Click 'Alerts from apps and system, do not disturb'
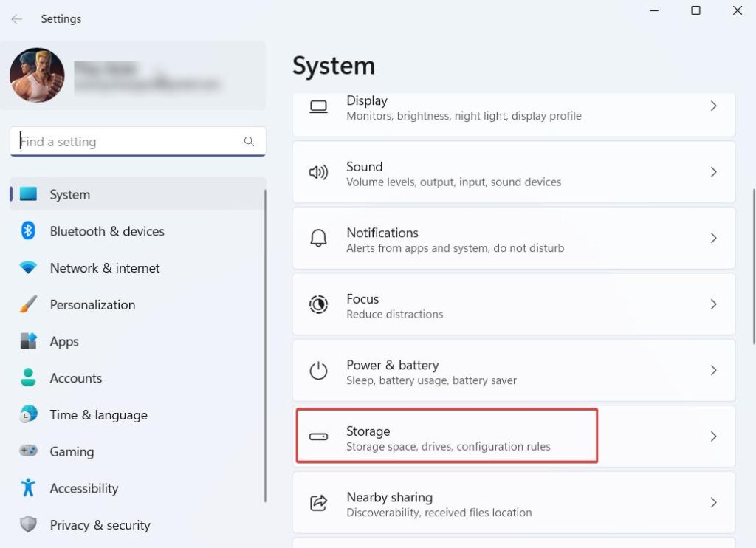Image resolution: width=756 pixels, height=548 pixels. 455,248
